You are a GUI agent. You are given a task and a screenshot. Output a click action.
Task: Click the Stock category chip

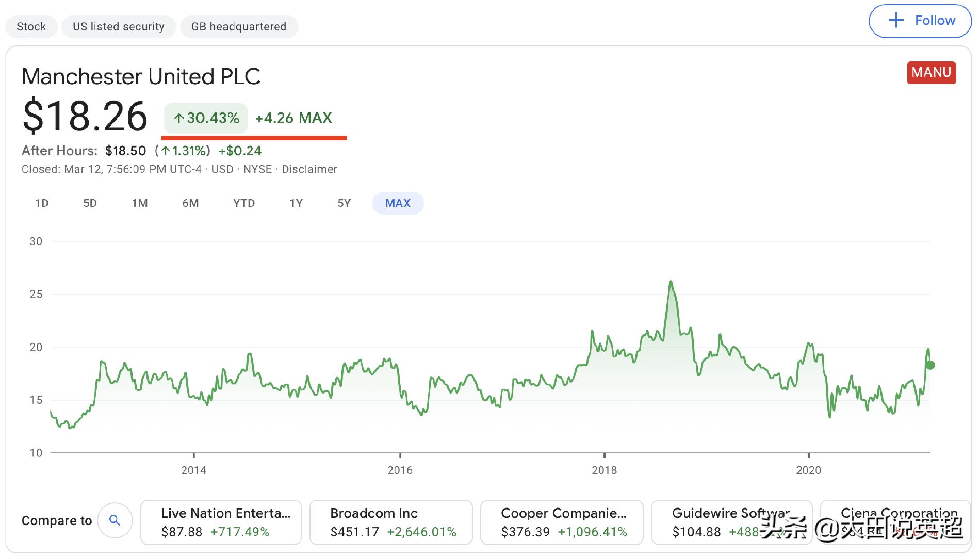pyautogui.click(x=31, y=27)
